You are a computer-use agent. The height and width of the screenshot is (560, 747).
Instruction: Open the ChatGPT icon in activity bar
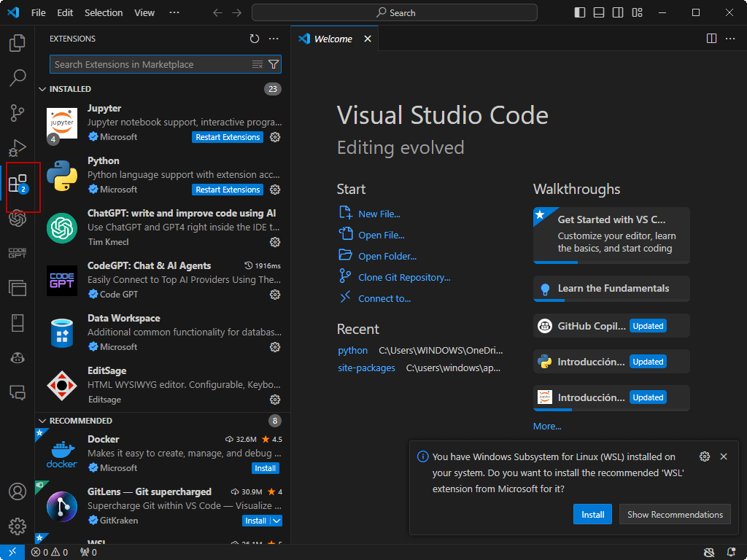18,218
